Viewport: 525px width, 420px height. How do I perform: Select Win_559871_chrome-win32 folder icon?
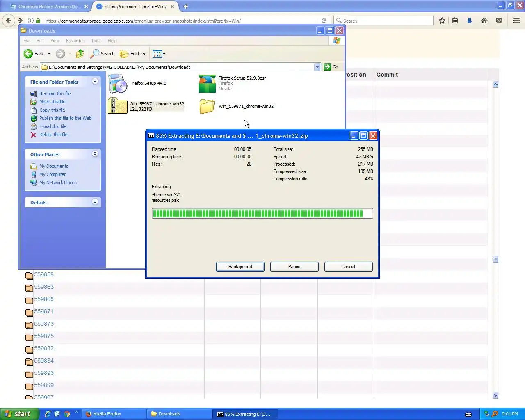[x=207, y=107]
